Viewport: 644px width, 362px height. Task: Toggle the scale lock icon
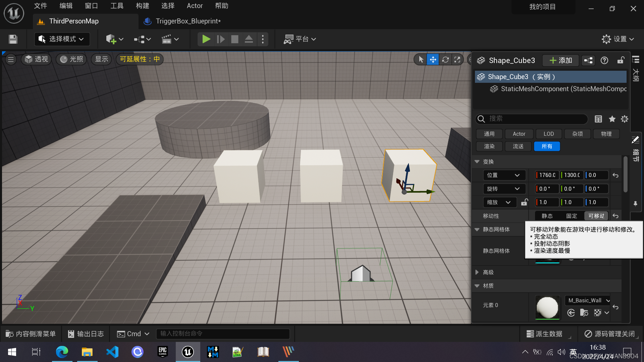pos(524,202)
